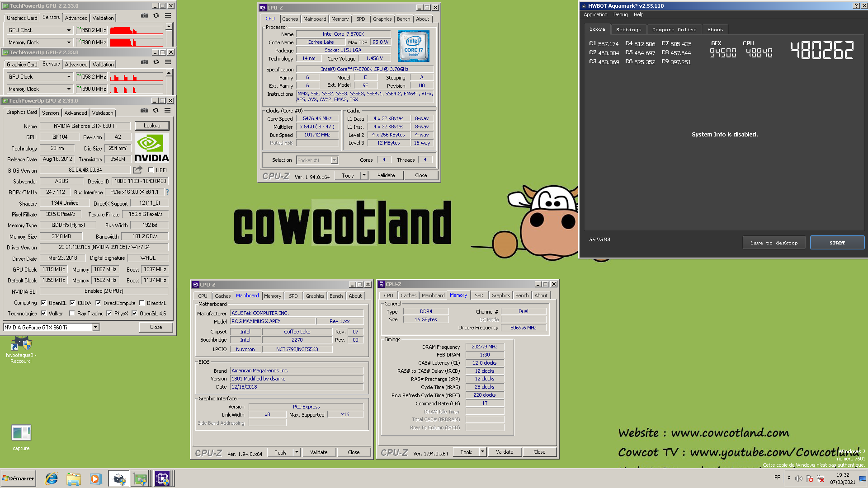Switch to the Advanced tab in the GPU-Z Graphics Card window

point(75,113)
